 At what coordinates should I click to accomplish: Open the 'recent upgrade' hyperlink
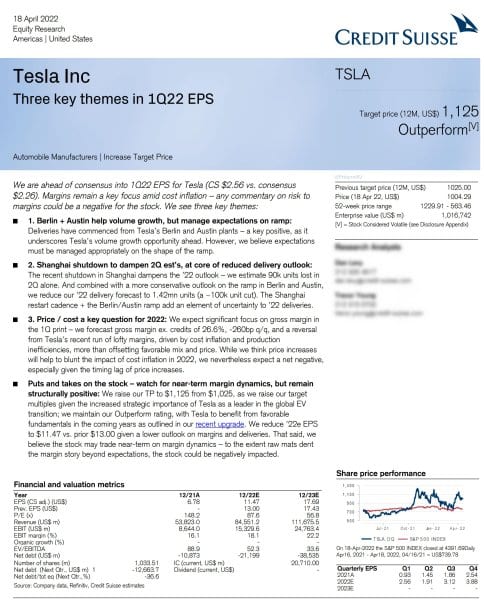tap(219, 424)
